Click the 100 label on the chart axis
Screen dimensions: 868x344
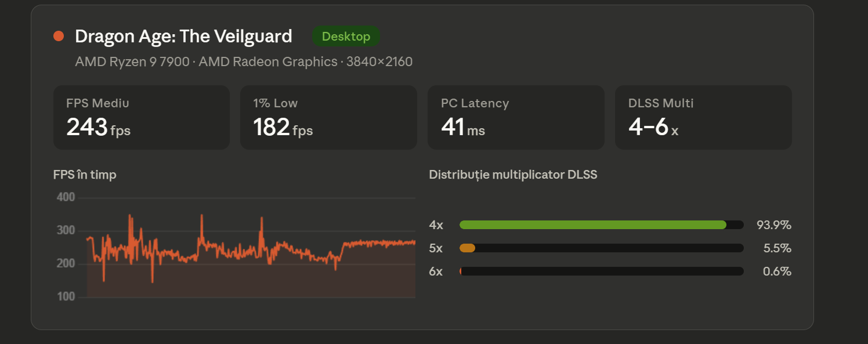tap(66, 296)
